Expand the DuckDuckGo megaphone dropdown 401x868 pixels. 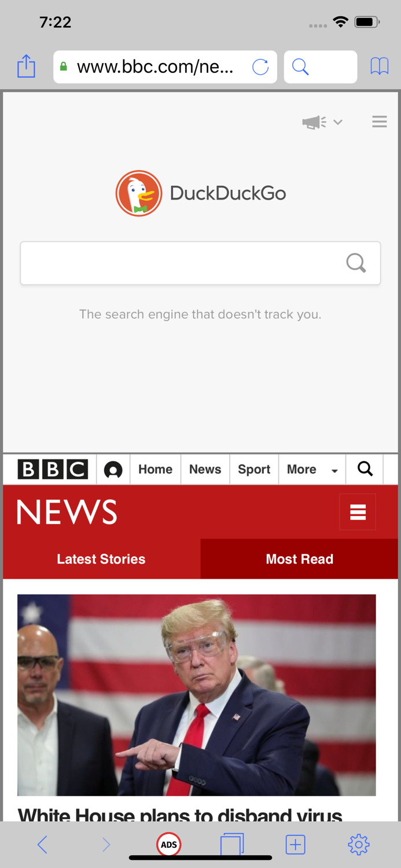(322, 122)
